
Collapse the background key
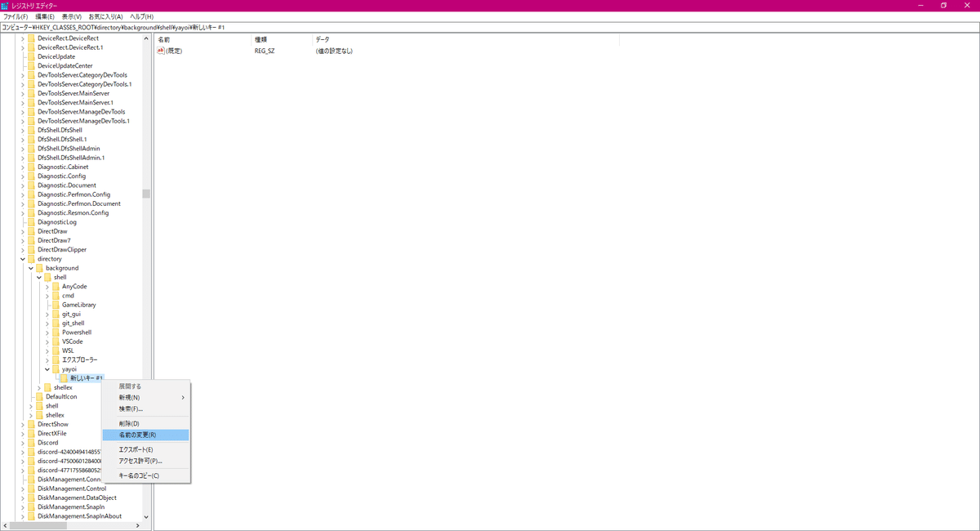[30, 268]
